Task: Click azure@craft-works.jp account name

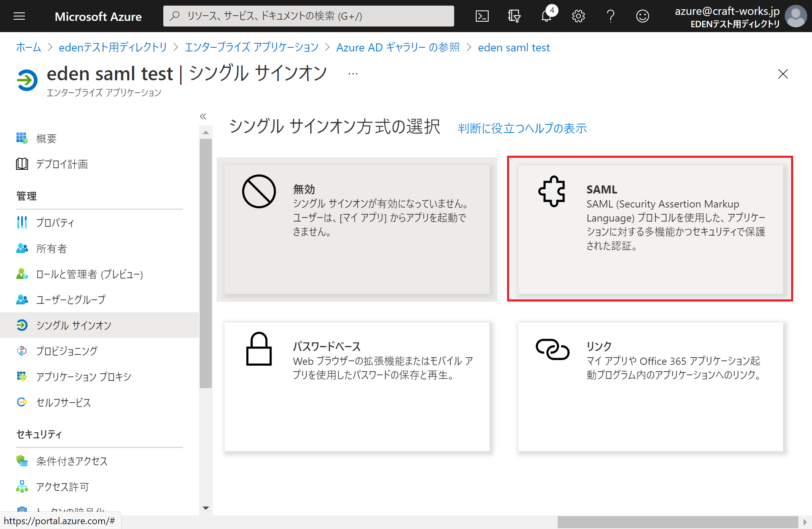Action: pyautogui.click(x=727, y=11)
